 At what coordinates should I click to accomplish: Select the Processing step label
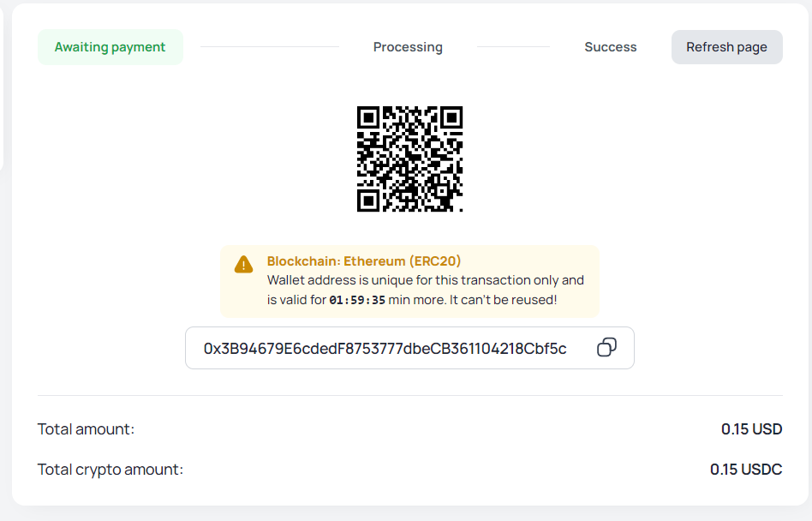click(408, 47)
